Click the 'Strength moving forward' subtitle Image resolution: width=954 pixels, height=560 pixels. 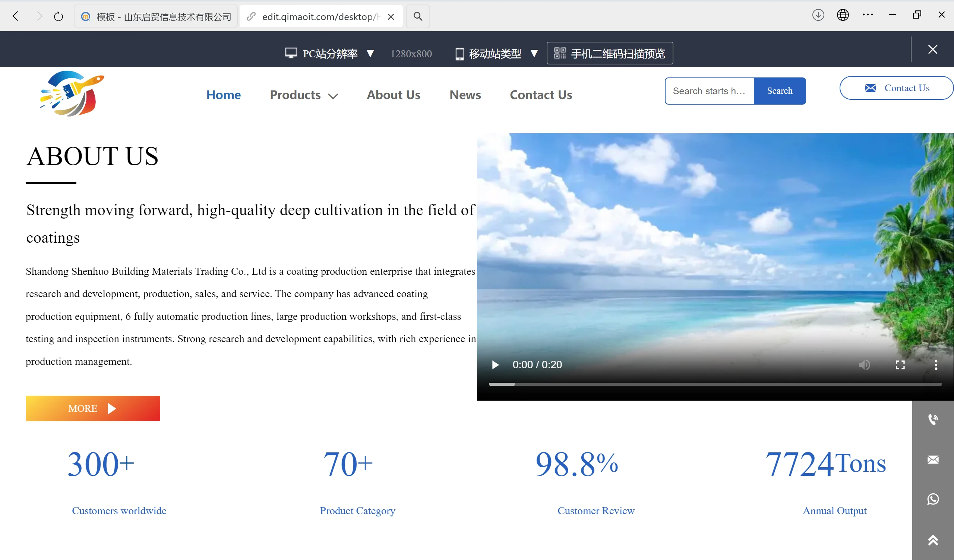click(x=250, y=224)
